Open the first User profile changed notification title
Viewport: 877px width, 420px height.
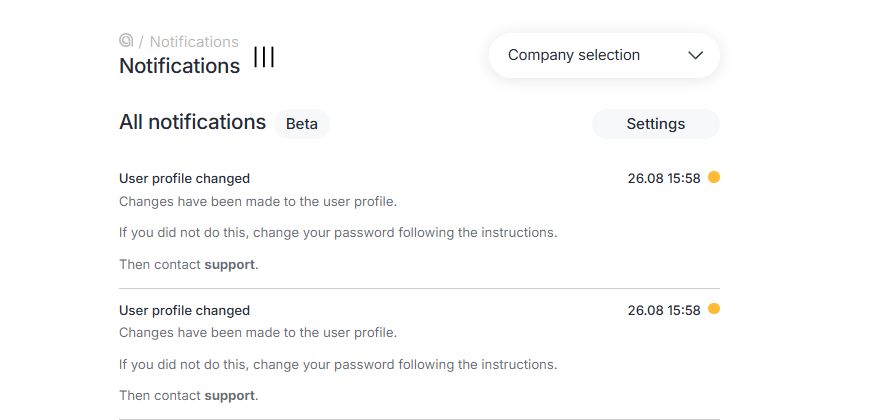pyautogui.click(x=184, y=179)
